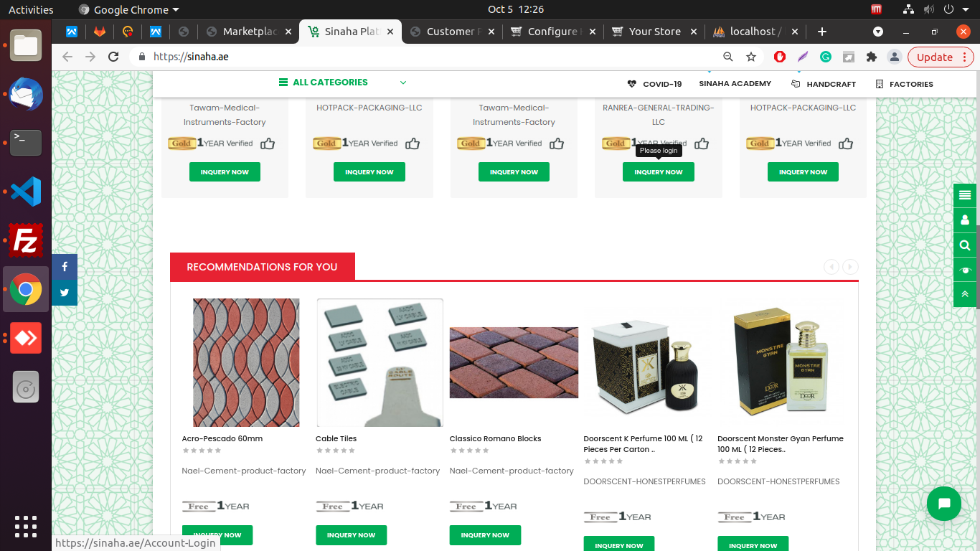This screenshot has height=551, width=980.
Task: Open the green live chat bubble
Action: (x=943, y=504)
